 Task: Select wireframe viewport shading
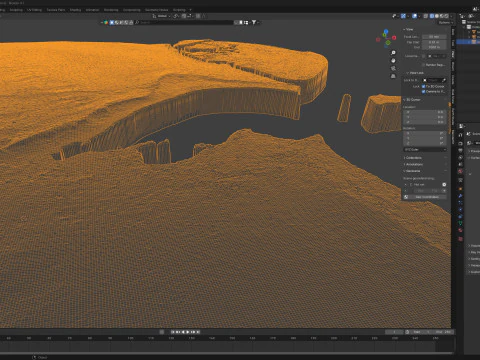[432, 16]
